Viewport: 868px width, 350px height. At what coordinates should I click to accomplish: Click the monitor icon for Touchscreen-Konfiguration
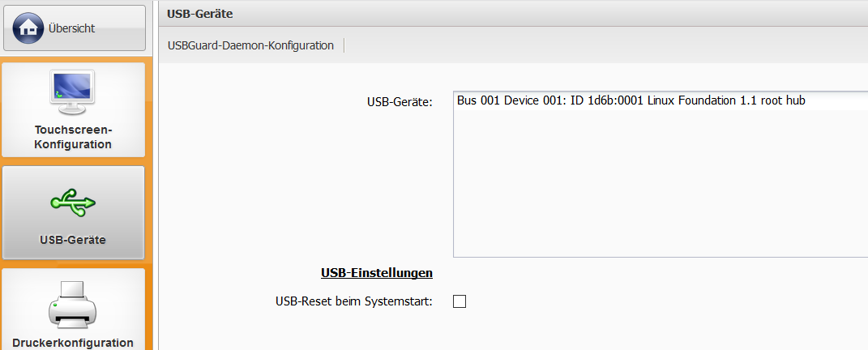click(x=73, y=92)
